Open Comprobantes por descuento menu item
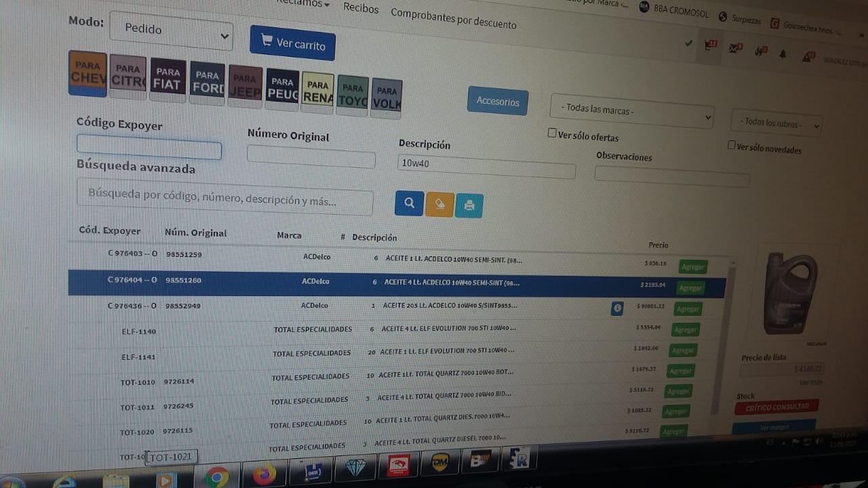This screenshot has height=488, width=868. tap(453, 19)
